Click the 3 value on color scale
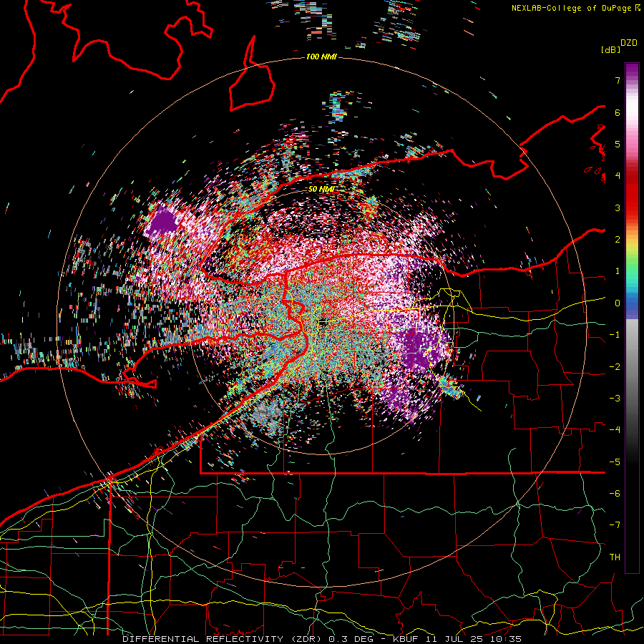 click(618, 208)
